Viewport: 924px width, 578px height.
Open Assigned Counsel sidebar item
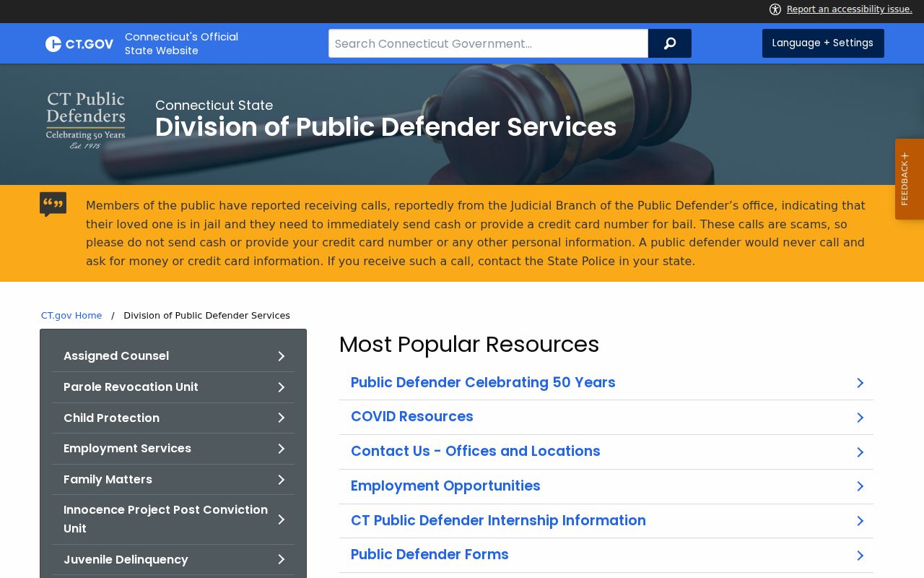(173, 356)
